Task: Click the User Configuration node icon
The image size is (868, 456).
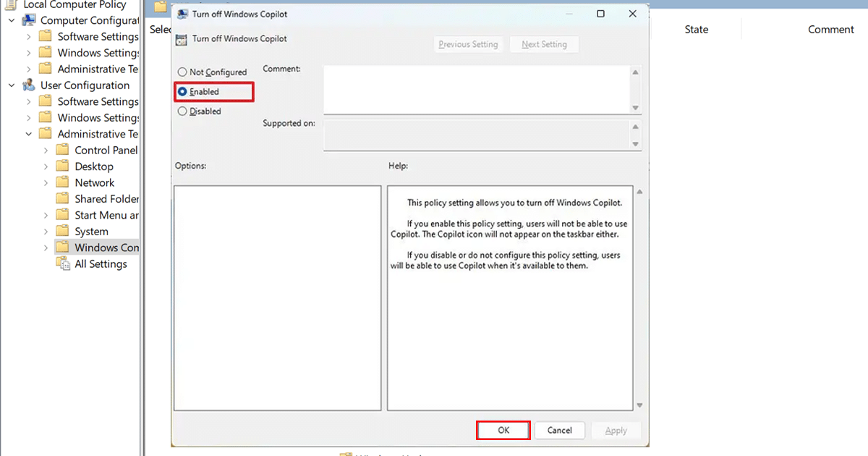Action: coord(29,85)
